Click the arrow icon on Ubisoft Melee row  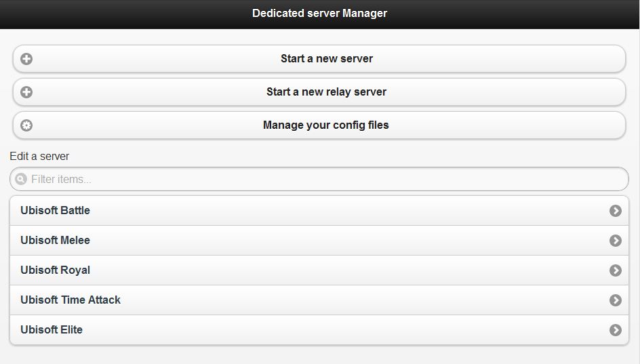pos(616,241)
